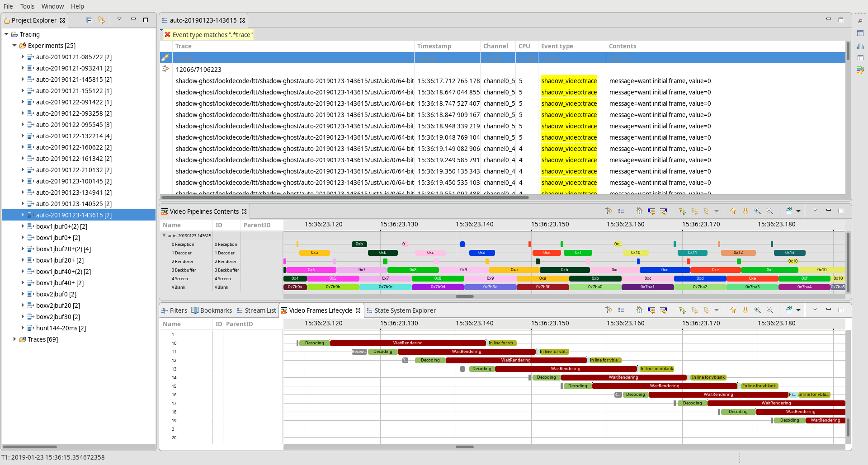
Task: Sort events by the Timestamp column header
Action: click(x=434, y=46)
